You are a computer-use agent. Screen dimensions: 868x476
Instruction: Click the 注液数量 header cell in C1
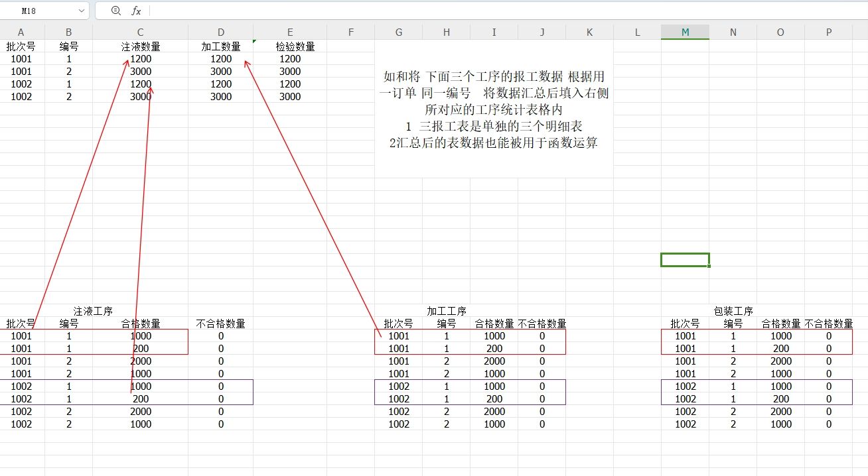point(140,46)
